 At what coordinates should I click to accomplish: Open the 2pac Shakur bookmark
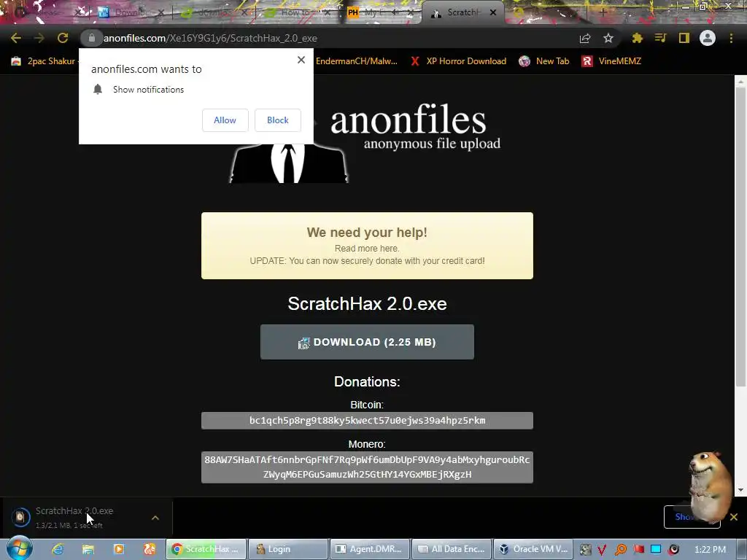pyautogui.click(x=44, y=61)
